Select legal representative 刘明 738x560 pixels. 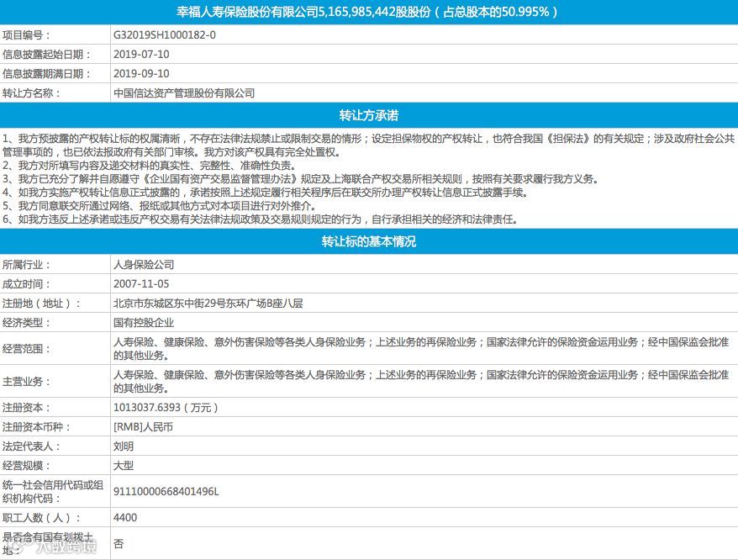click(124, 446)
